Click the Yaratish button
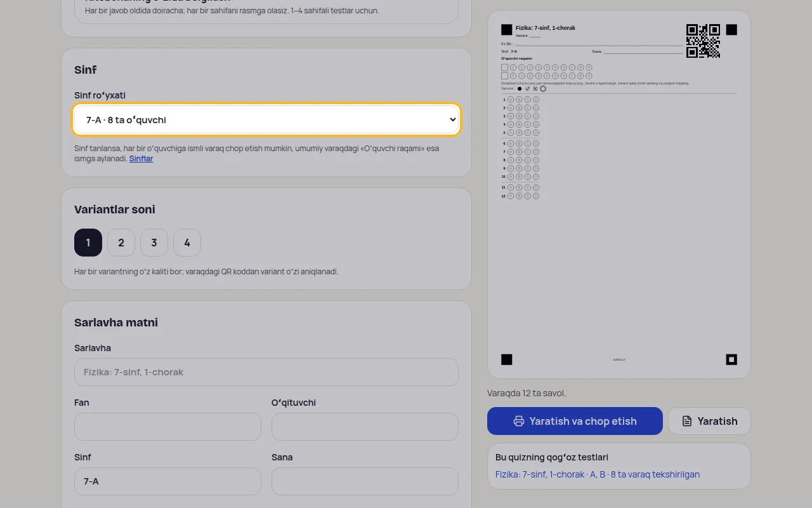The image size is (812, 508). [709, 421]
